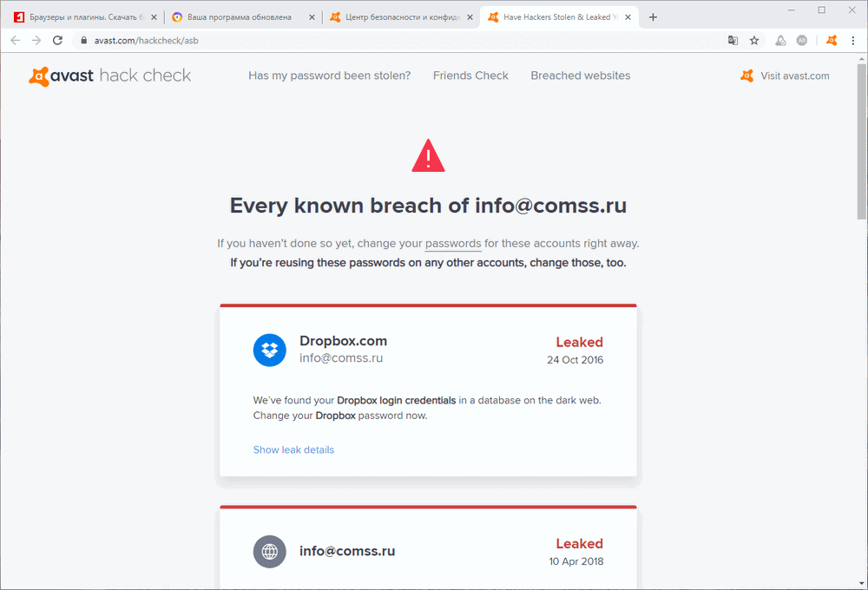Image resolution: width=868 pixels, height=590 pixels.
Task: Bookmark the page with the star icon
Action: [754, 40]
